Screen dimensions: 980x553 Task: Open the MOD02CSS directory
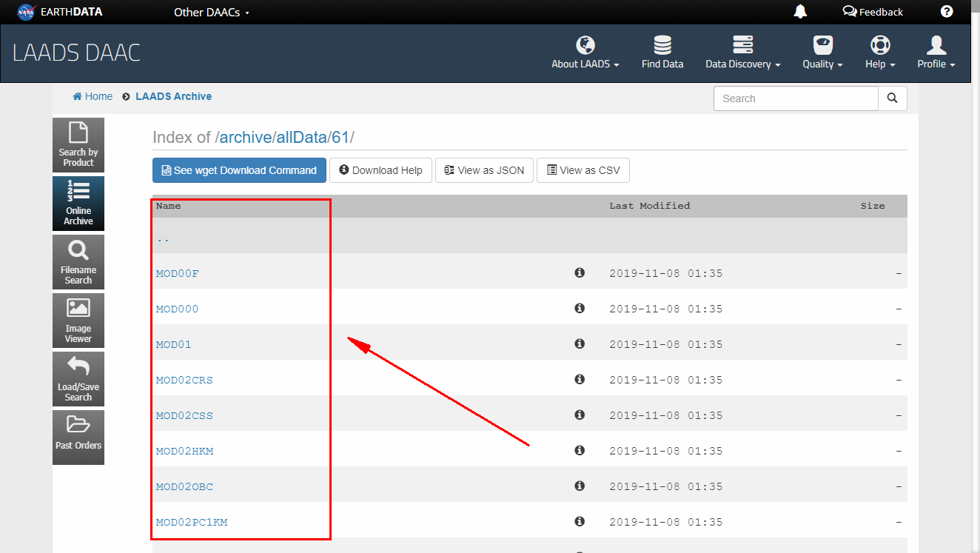(x=184, y=415)
